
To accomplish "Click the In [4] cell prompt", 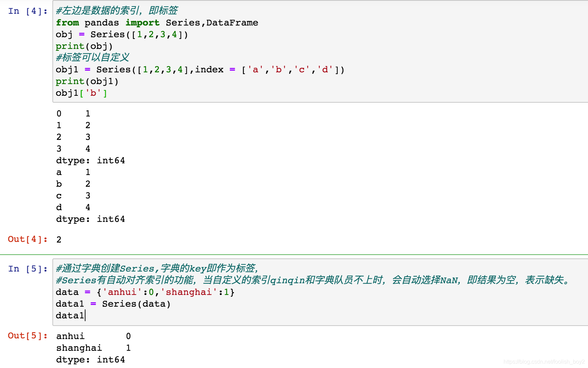I will [28, 11].
